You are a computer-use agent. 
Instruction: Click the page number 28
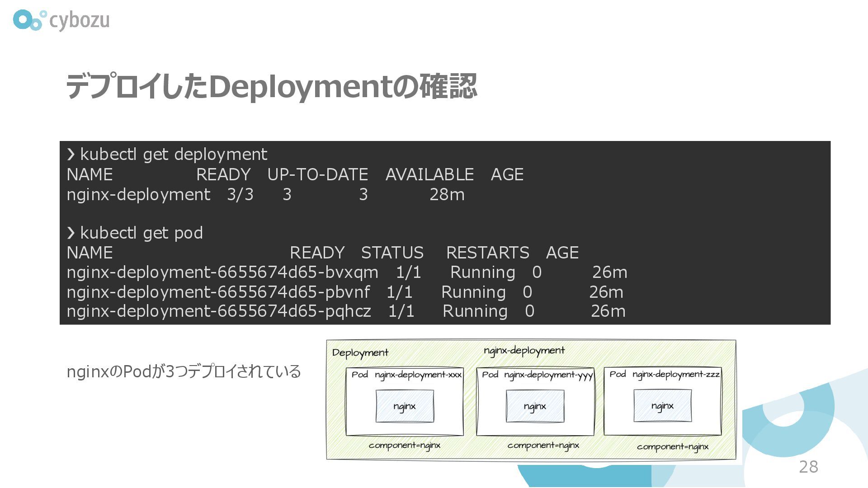[x=808, y=467]
